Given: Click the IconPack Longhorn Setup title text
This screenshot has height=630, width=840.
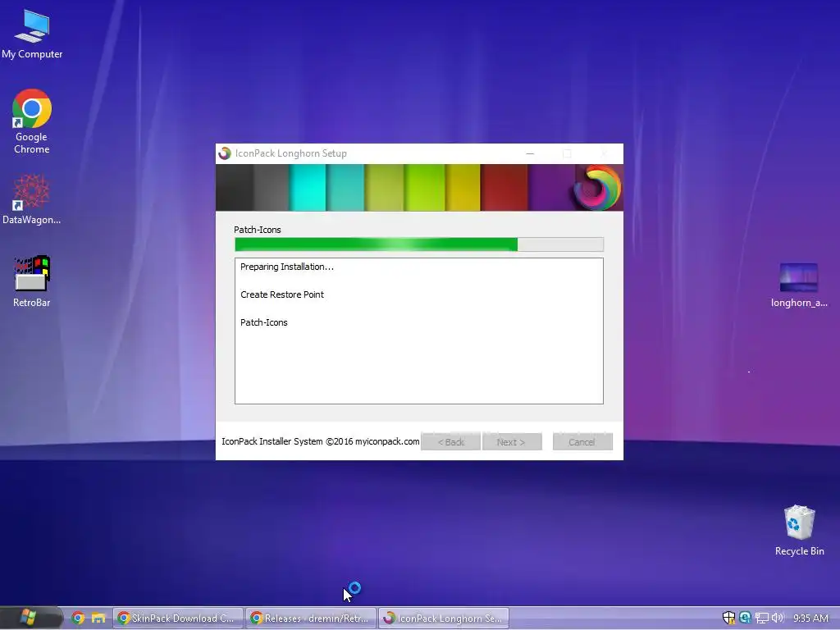Looking at the screenshot, I should click(x=291, y=153).
